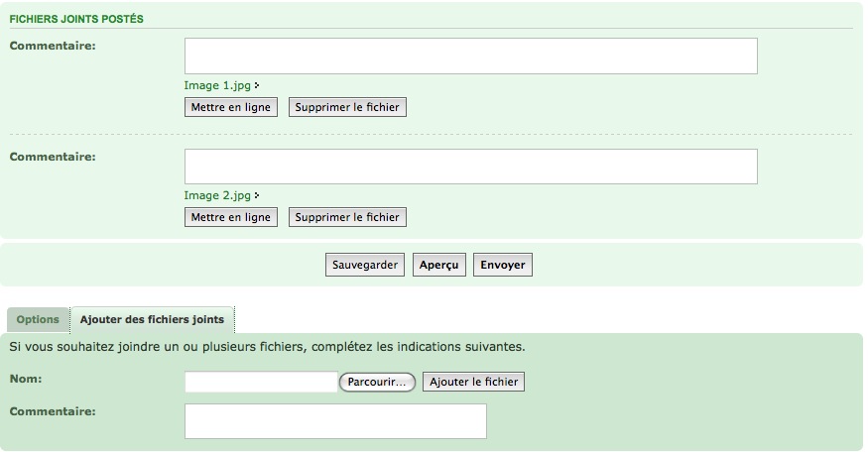Focus the comment field above Image 1.jpg
The image size is (868, 452).
(x=470, y=56)
